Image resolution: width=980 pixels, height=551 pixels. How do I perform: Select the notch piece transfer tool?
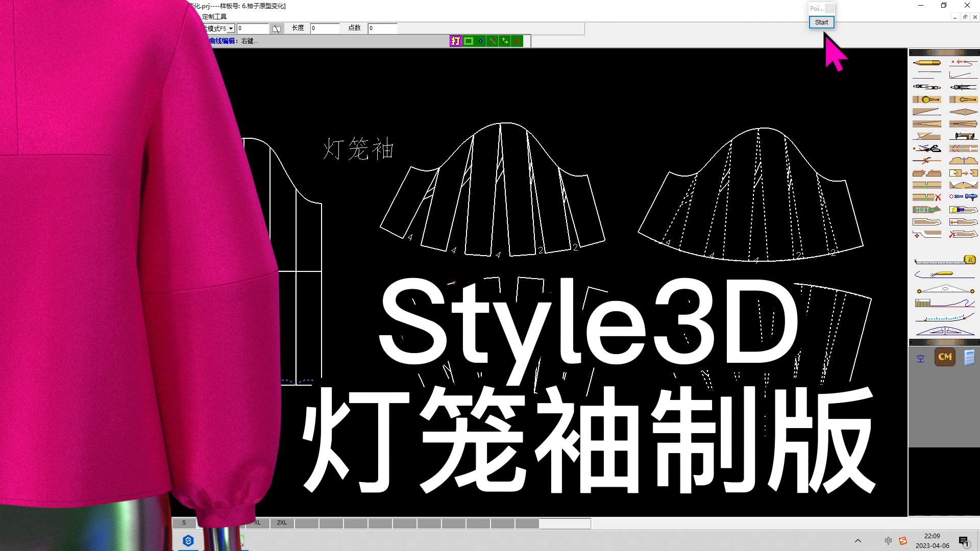[963, 173]
